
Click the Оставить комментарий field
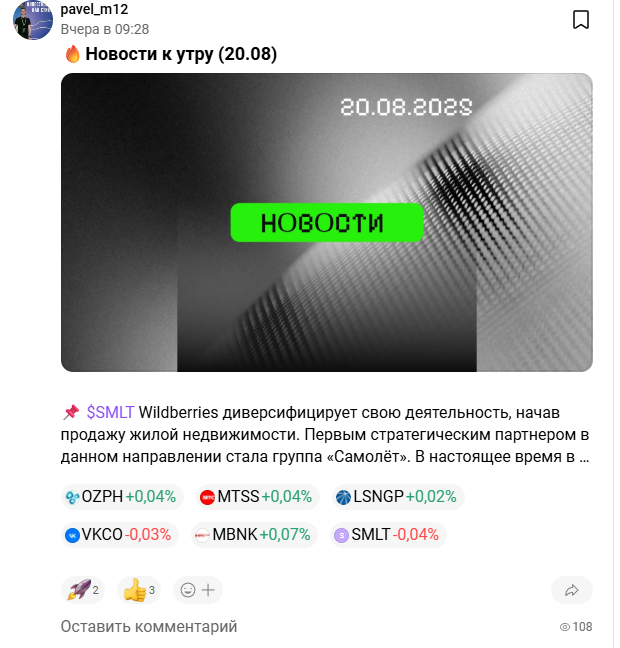point(149,626)
